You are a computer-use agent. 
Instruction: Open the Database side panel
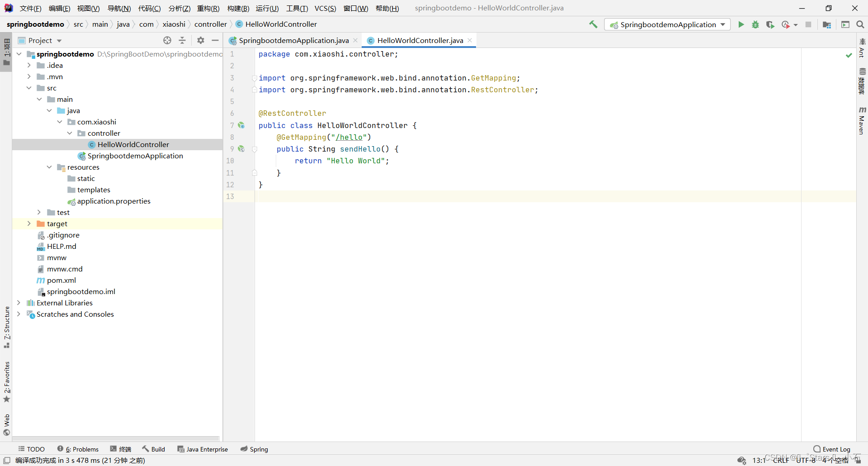coord(862,81)
